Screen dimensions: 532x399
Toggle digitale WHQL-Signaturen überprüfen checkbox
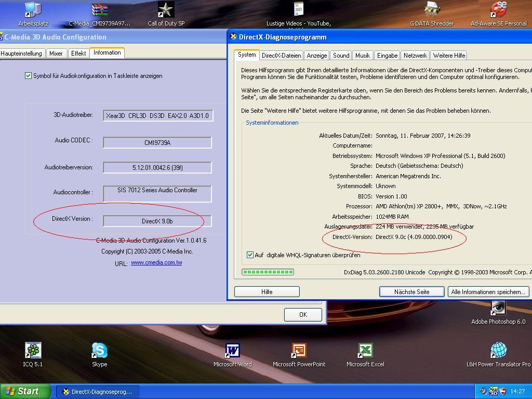250,255
